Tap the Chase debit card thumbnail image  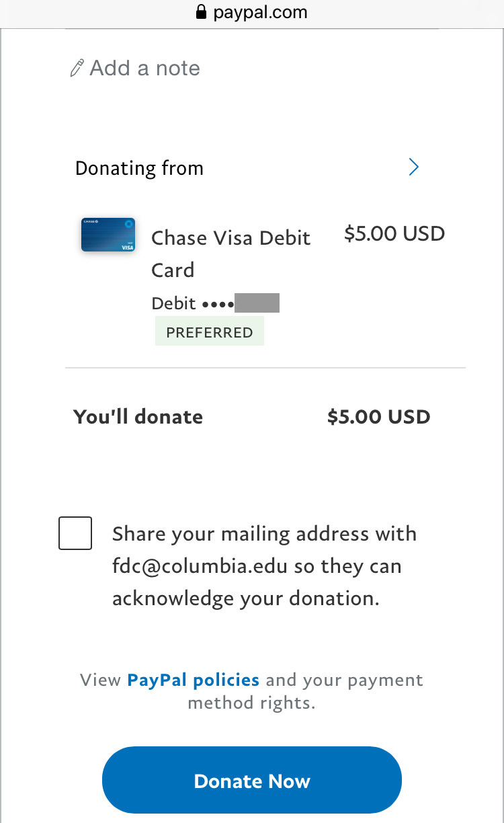[108, 235]
